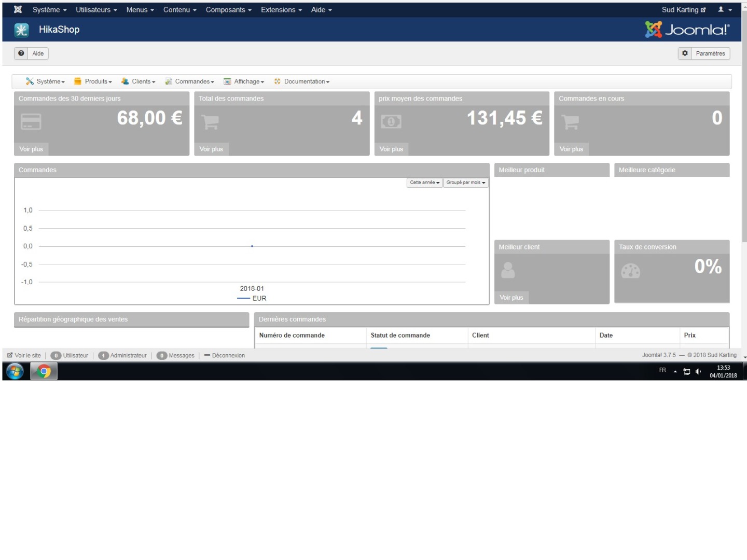747x560 pixels.
Task: Click the Prix column header
Action: click(690, 335)
